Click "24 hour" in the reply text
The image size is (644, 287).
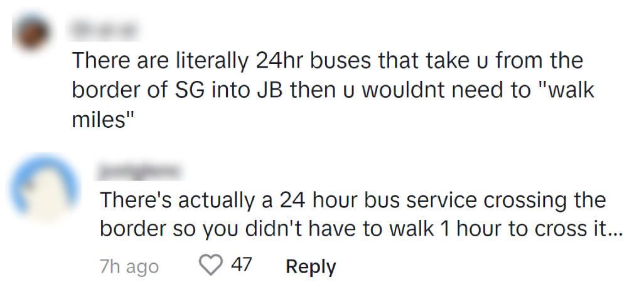coord(322,201)
